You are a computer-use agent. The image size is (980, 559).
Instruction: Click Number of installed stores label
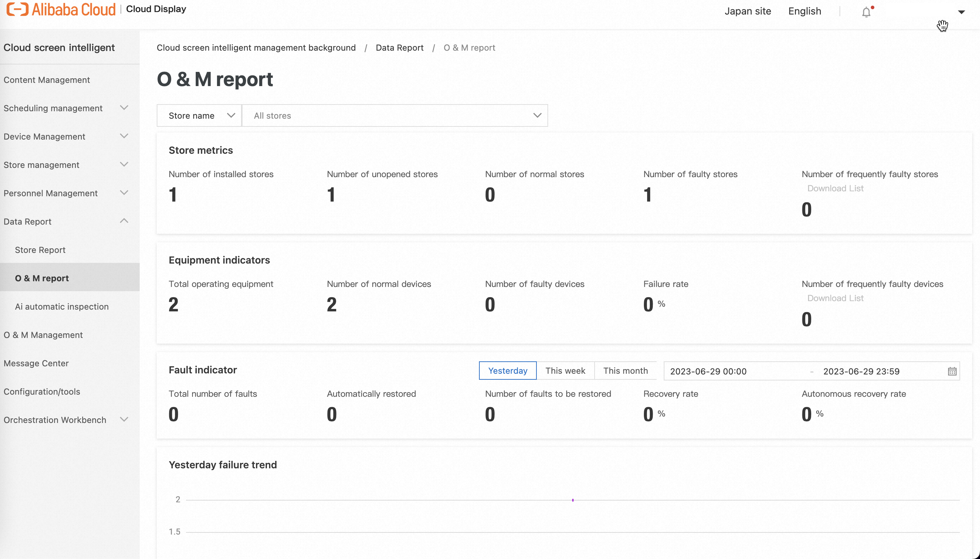pyautogui.click(x=221, y=174)
